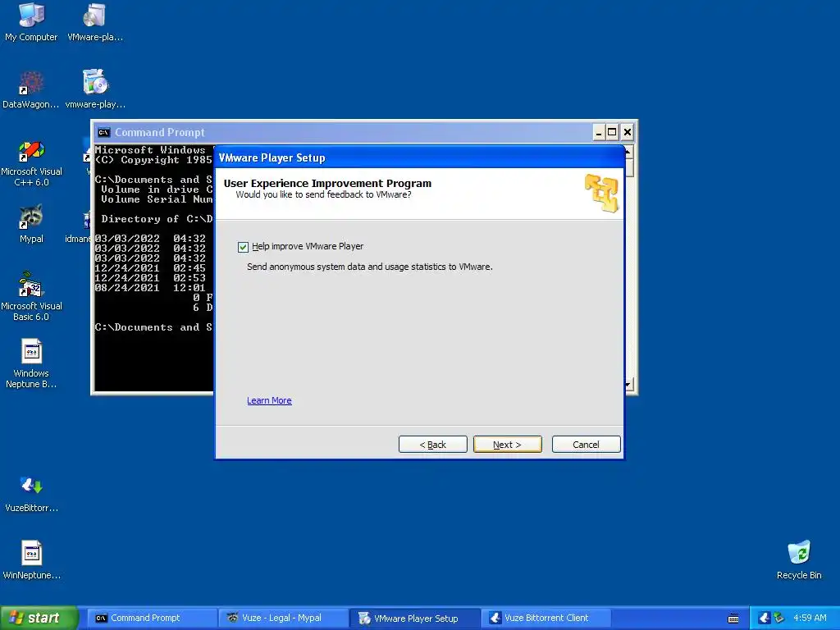Switch to VMware Player Setup taskbar button

point(414,618)
